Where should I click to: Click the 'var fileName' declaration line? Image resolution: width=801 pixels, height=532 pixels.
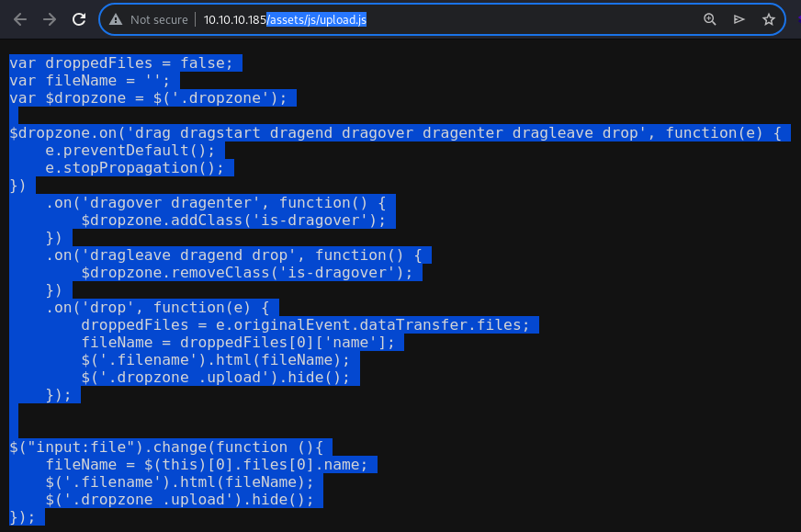[89, 80]
